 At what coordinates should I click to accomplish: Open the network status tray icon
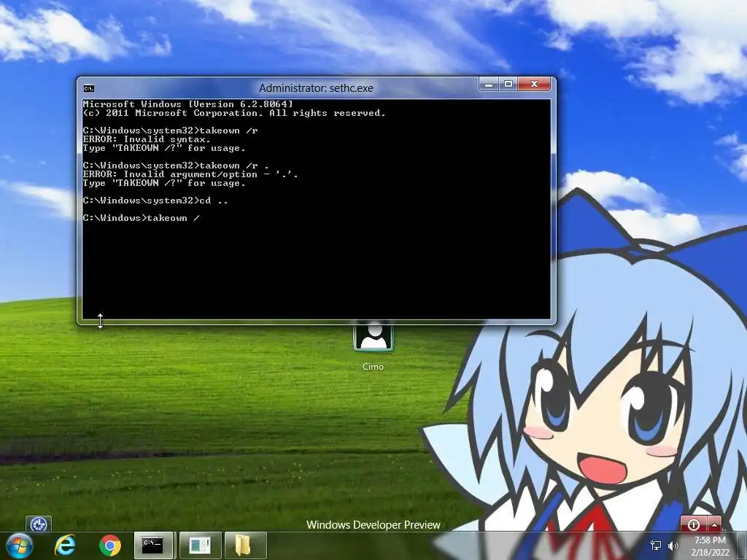[x=656, y=545]
